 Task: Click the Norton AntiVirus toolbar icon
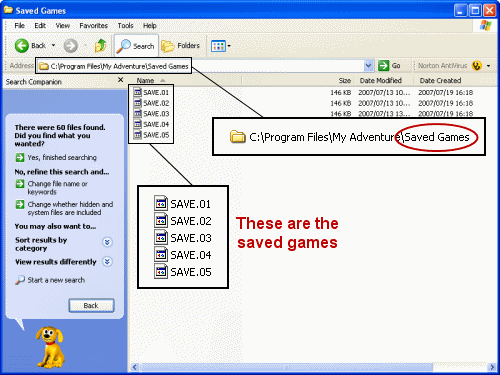tap(477, 66)
